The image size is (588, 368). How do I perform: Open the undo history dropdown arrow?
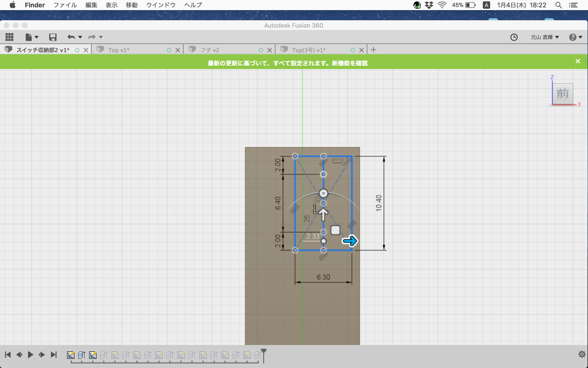tap(80, 37)
